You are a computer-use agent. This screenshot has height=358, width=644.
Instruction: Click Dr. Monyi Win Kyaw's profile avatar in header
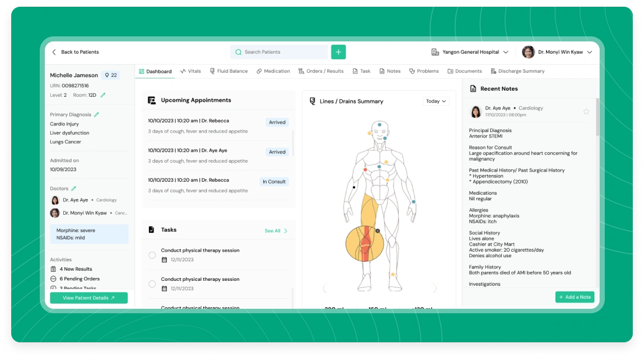point(528,52)
